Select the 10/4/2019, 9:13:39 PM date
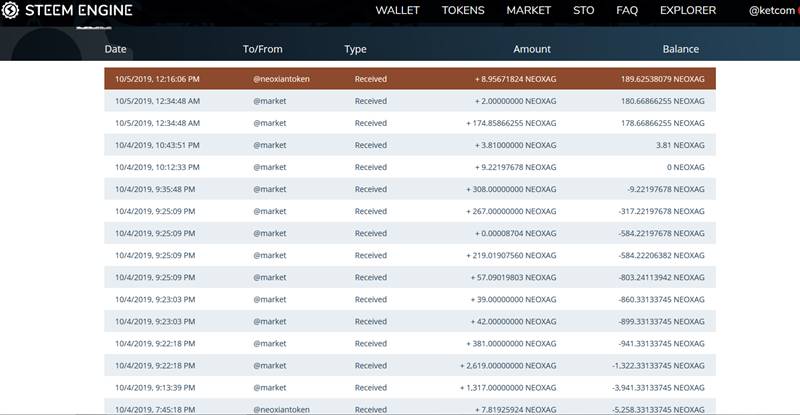Screen dimensions: 800x415 [x=155, y=386]
